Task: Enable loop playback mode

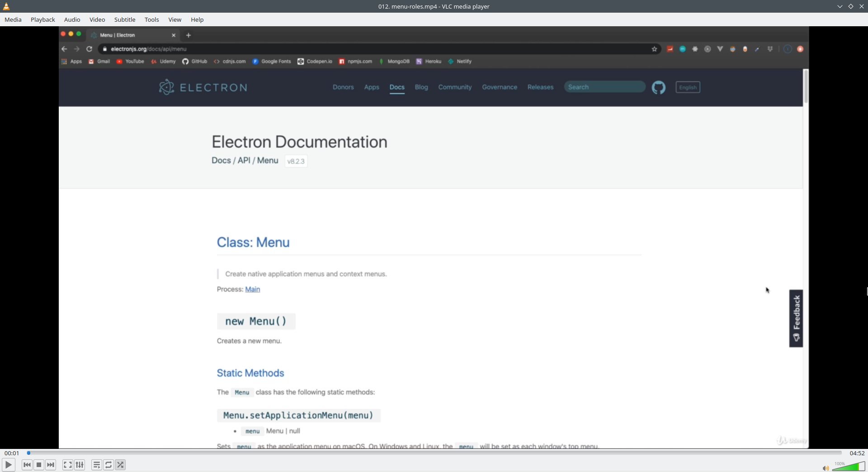Action: (108, 465)
